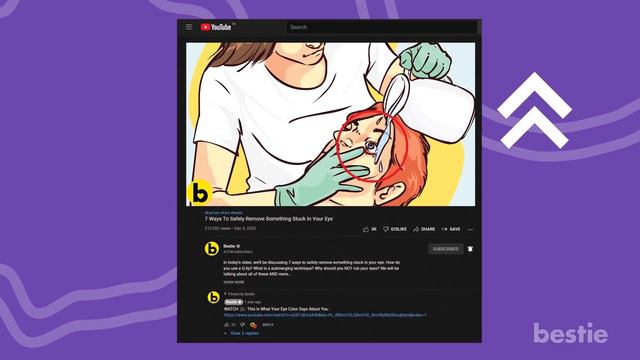Dislike the pinned comment
640x360 pixels.
[x=242, y=325]
